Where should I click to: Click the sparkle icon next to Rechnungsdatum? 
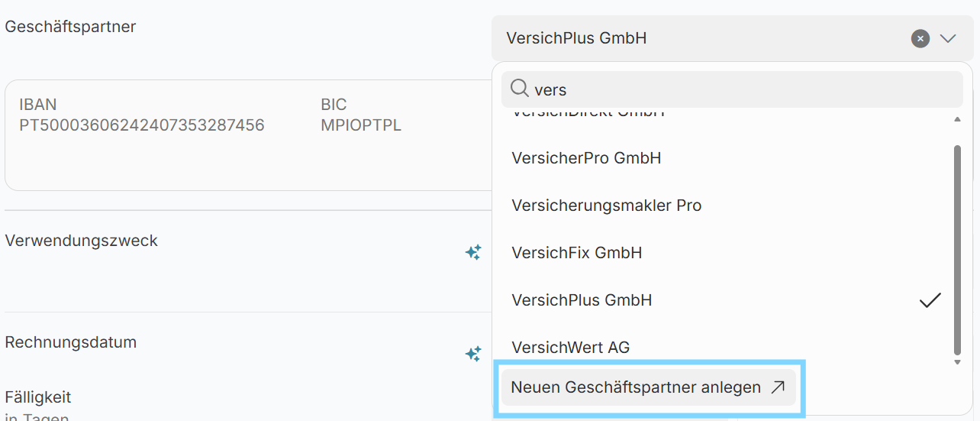pos(473,354)
